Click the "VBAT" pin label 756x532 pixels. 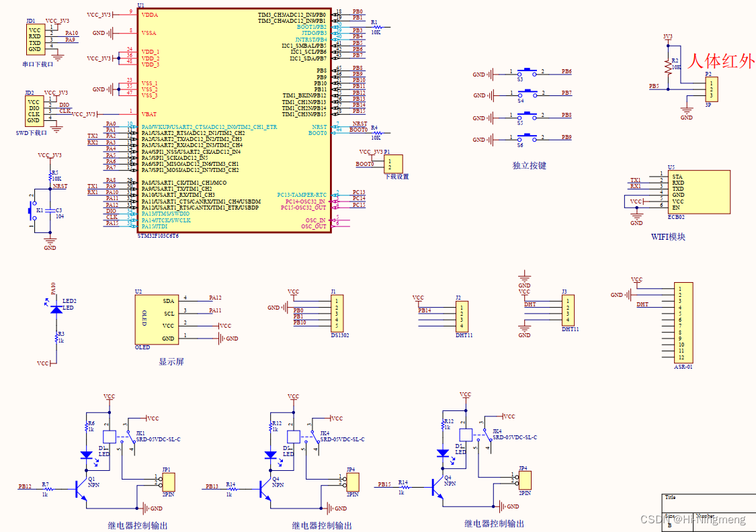tap(149, 114)
